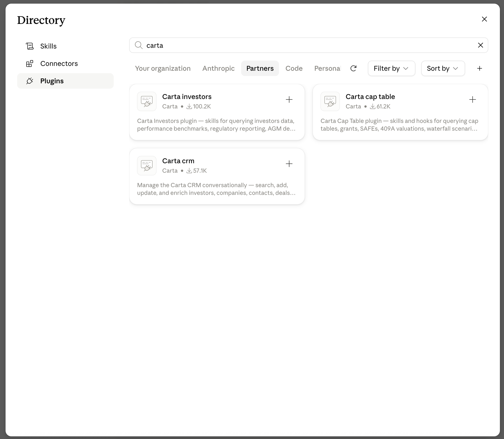The width and height of the screenshot is (504, 439).
Task: Switch to Your organization tab
Action: [x=163, y=68]
